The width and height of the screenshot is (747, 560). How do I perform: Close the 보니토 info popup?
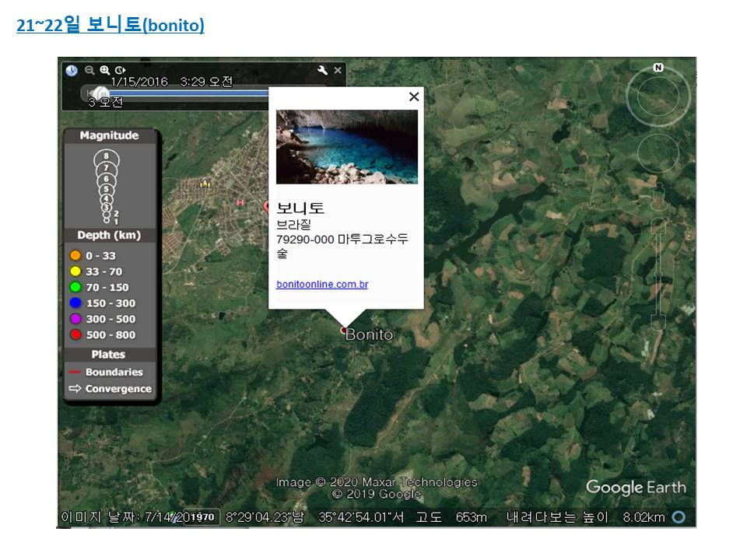pyautogui.click(x=414, y=96)
